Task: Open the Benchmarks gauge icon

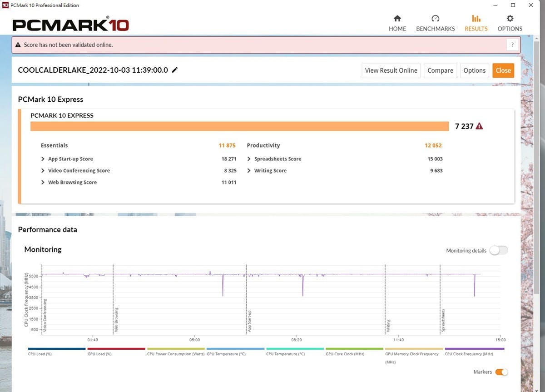Action: pyautogui.click(x=436, y=19)
